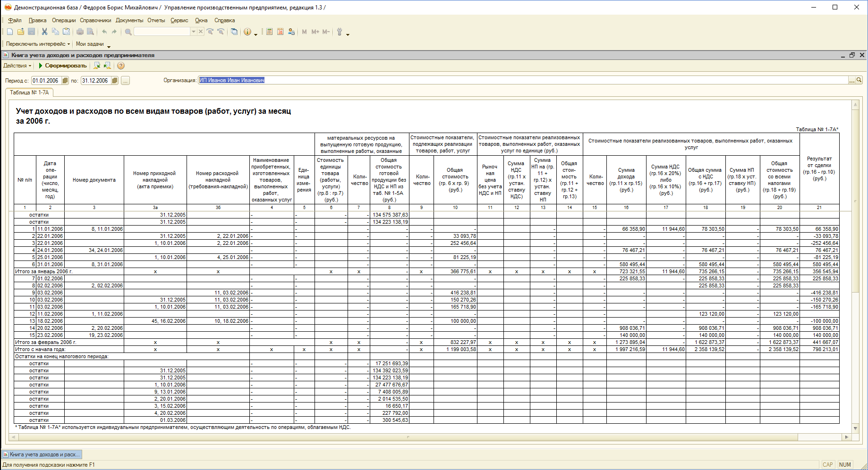
Task: Click the user lock icon
Action: 291,32
